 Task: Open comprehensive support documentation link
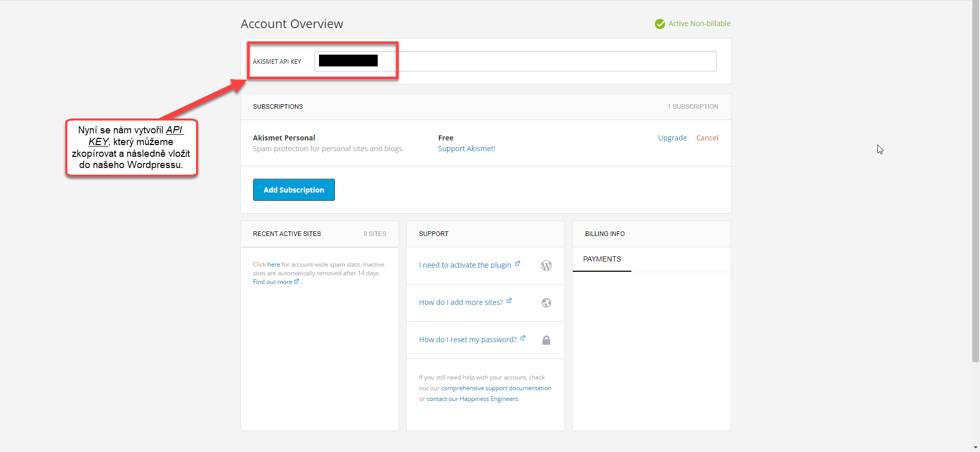click(496, 388)
